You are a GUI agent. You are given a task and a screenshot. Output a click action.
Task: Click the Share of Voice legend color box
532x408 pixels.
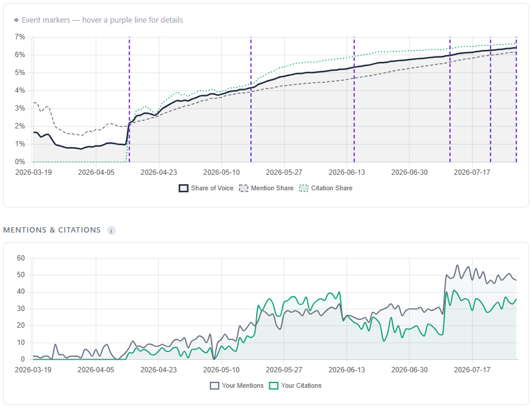coord(184,188)
